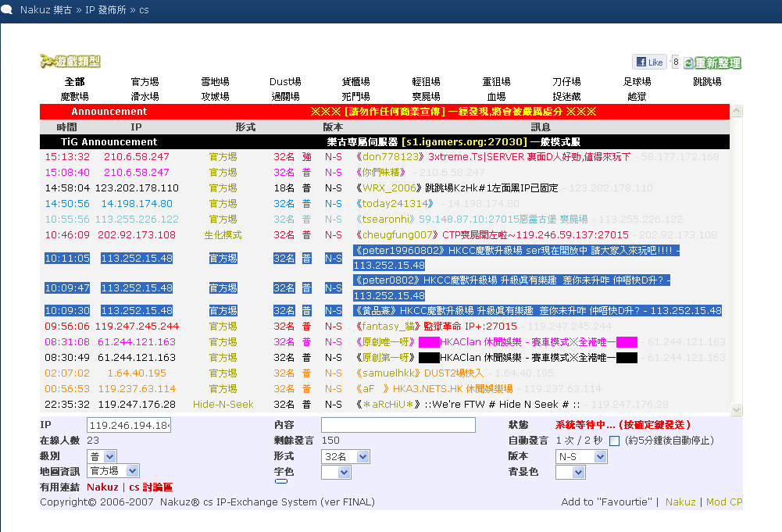
Task: Click the small button below 字色
Action: coord(281,481)
